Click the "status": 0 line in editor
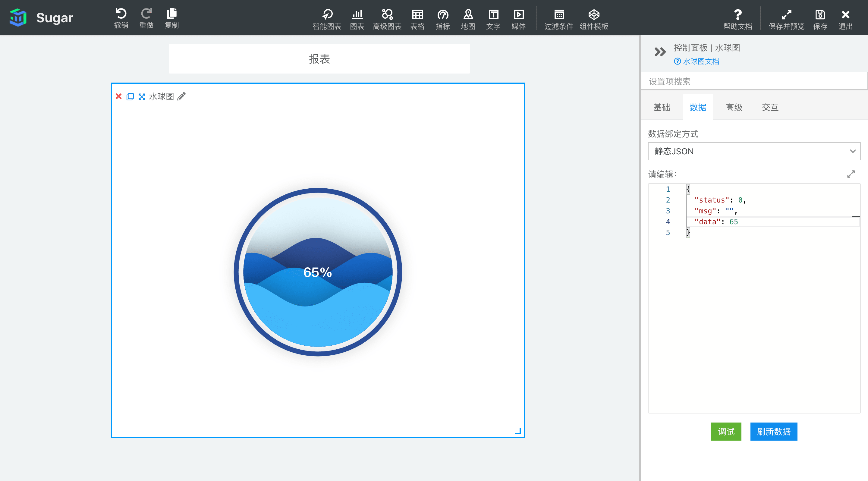The image size is (868, 481). pos(720,200)
